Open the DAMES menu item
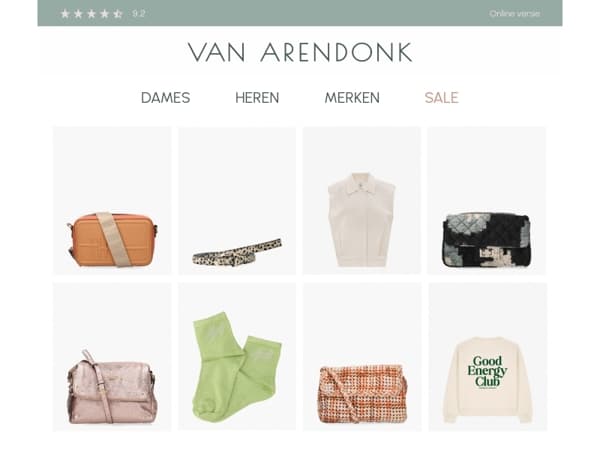Screen dimensions: 600x450 pos(165,98)
